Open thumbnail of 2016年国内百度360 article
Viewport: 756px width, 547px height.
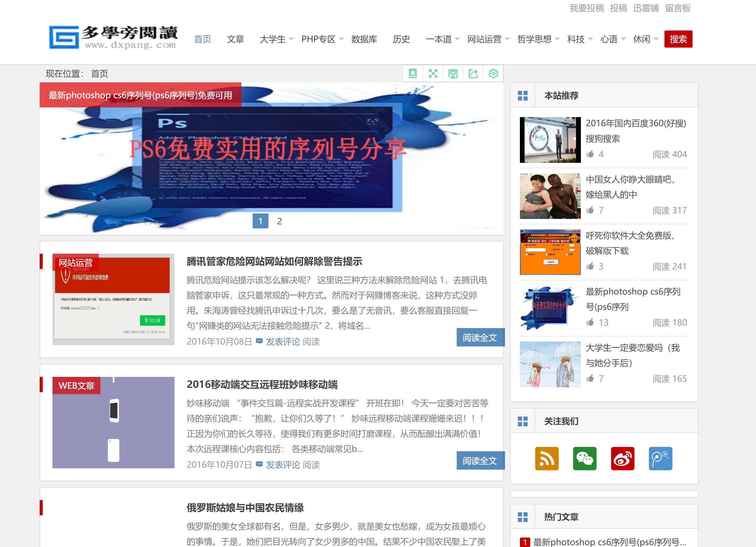550,140
